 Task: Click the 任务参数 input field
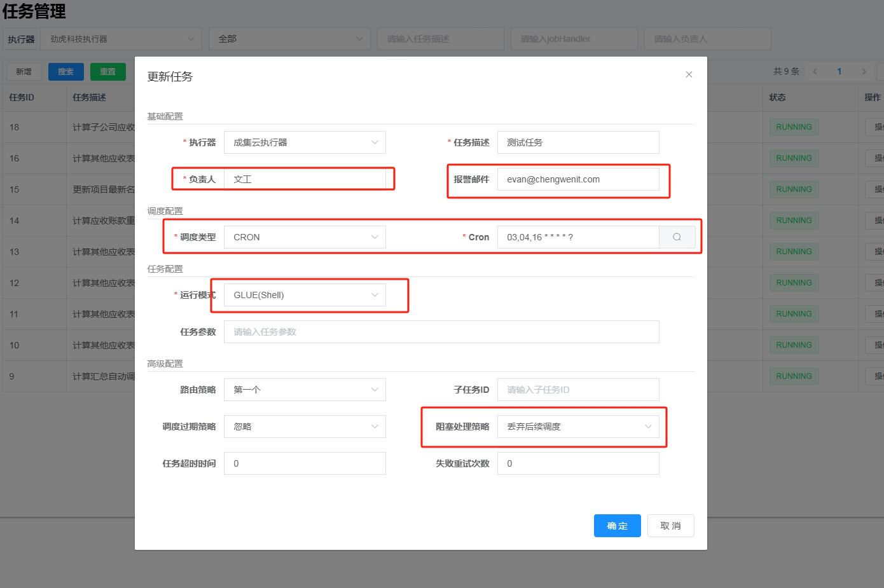point(441,332)
